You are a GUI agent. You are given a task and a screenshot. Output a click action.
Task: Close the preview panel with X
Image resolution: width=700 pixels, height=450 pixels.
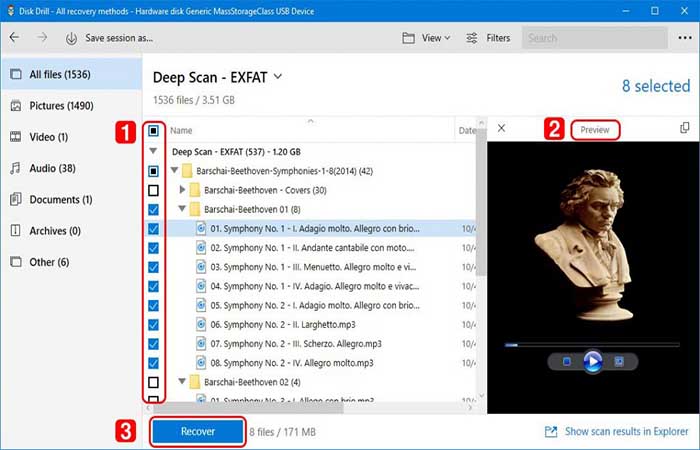tap(501, 129)
